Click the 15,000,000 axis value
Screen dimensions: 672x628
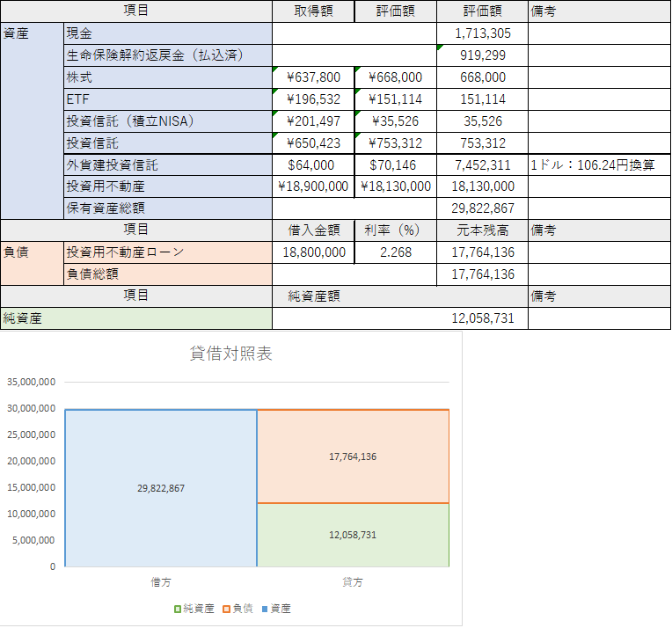tap(32, 487)
